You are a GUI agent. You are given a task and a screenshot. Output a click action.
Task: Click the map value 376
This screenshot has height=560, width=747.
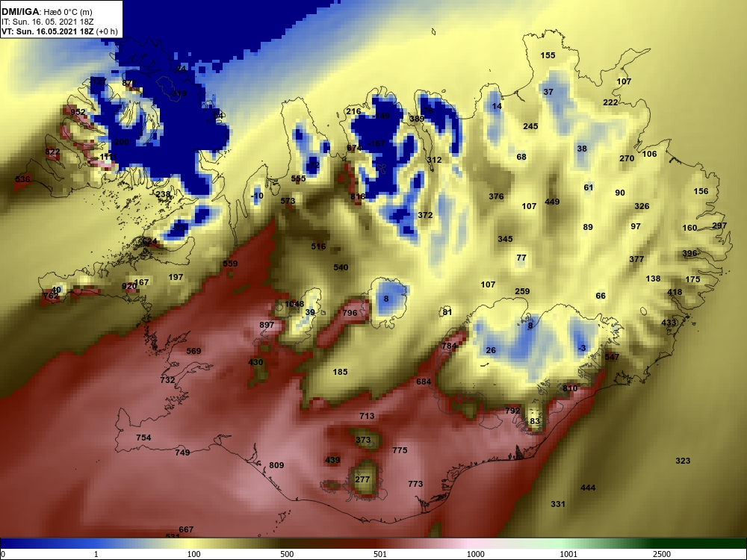pos(496,196)
